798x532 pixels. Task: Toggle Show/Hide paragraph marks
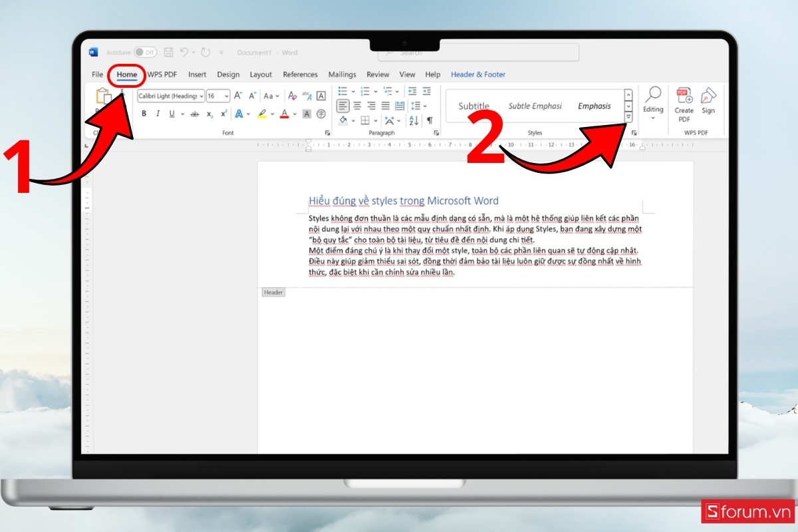[x=430, y=120]
